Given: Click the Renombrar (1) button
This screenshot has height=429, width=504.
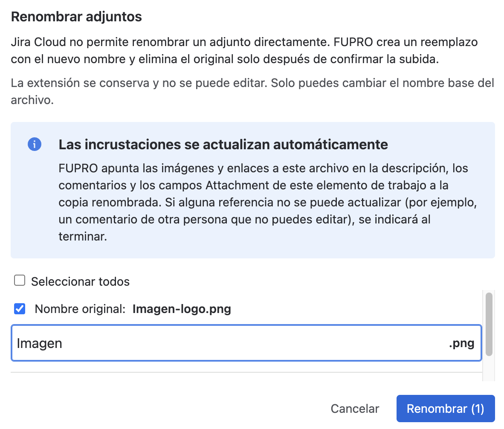Looking at the screenshot, I should pyautogui.click(x=446, y=409).
